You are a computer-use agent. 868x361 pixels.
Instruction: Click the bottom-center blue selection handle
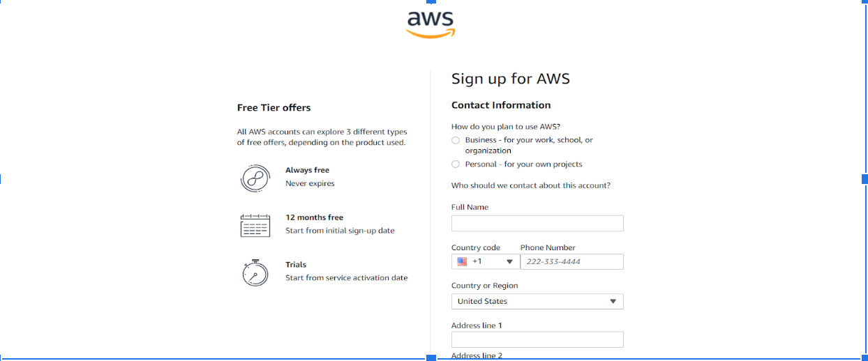pyautogui.click(x=431, y=358)
